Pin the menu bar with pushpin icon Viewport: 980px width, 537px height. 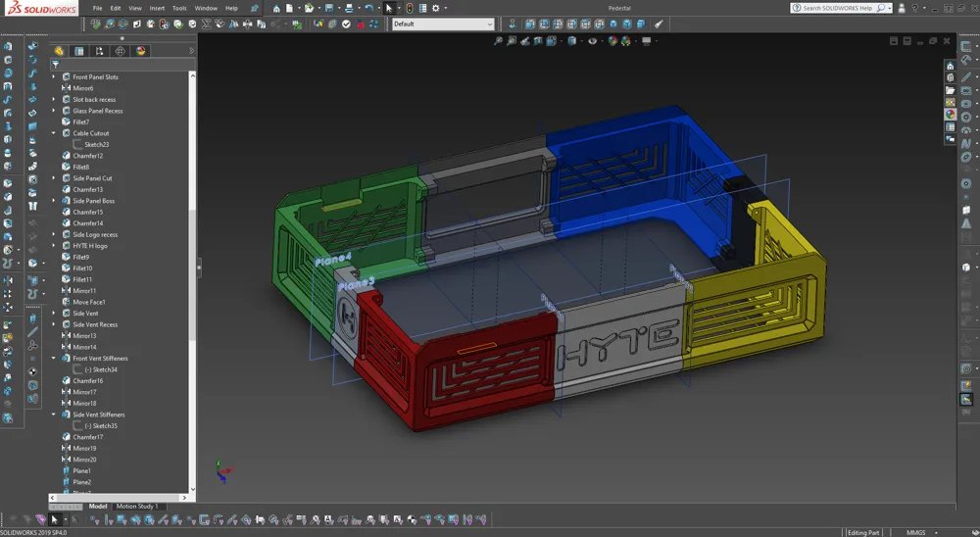(255, 8)
